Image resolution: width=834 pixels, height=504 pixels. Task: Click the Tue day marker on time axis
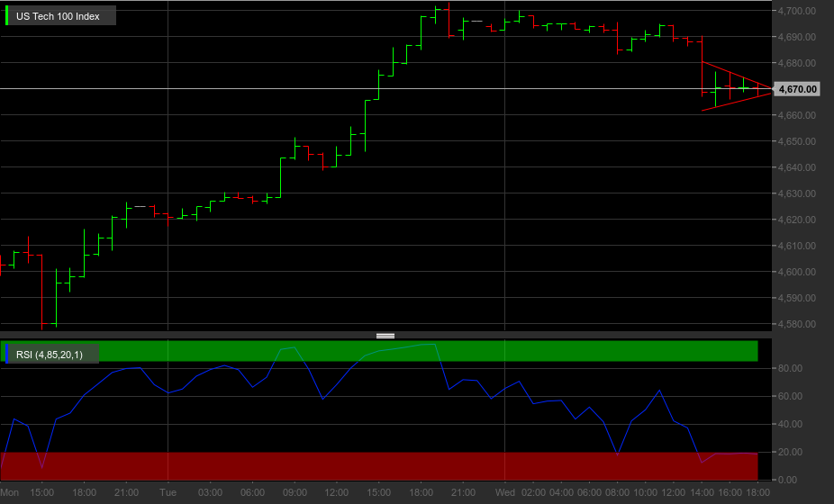pyautogui.click(x=168, y=493)
